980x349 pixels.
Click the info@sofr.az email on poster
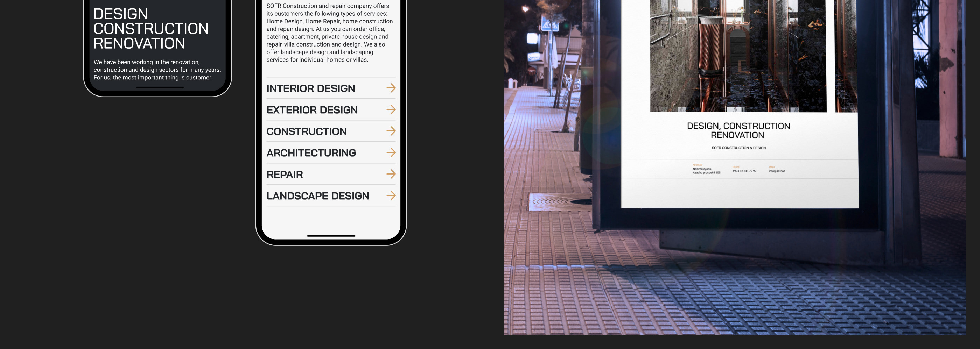(777, 171)
